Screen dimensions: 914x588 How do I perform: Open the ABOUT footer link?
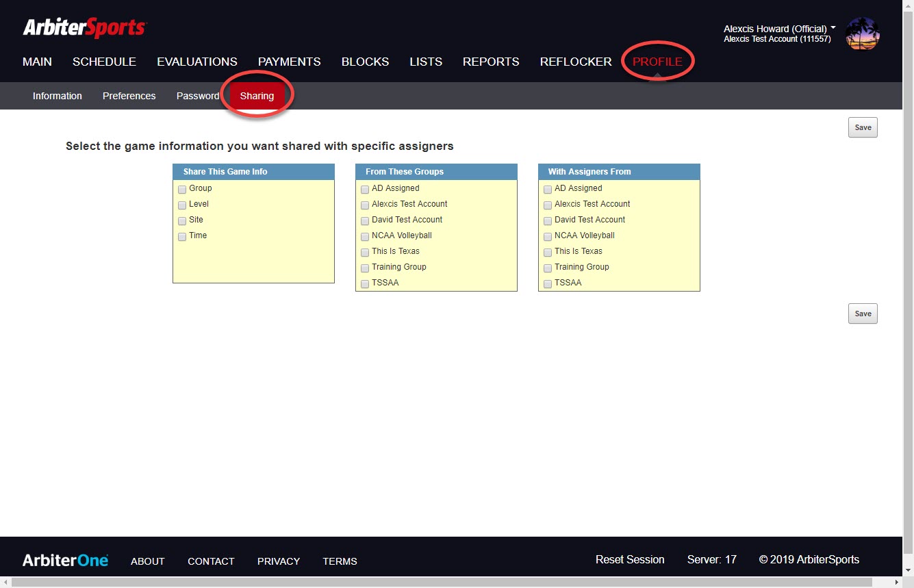point(148,561)
